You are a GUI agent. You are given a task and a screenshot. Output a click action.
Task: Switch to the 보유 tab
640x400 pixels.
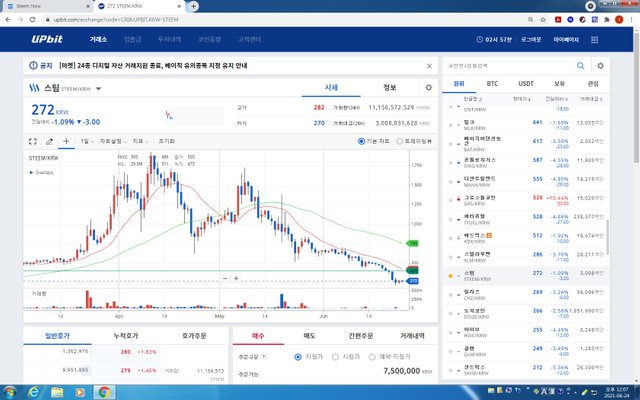(559, 84)
